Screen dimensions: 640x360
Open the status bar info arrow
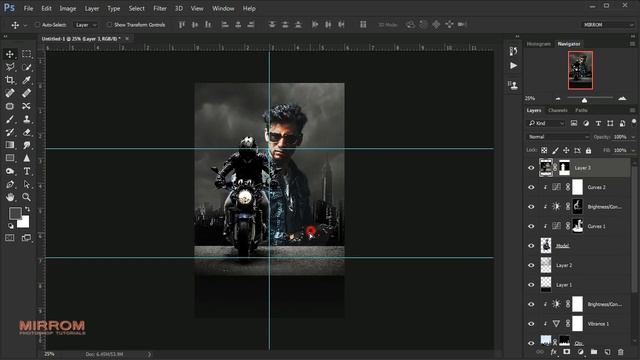(149, 354)
